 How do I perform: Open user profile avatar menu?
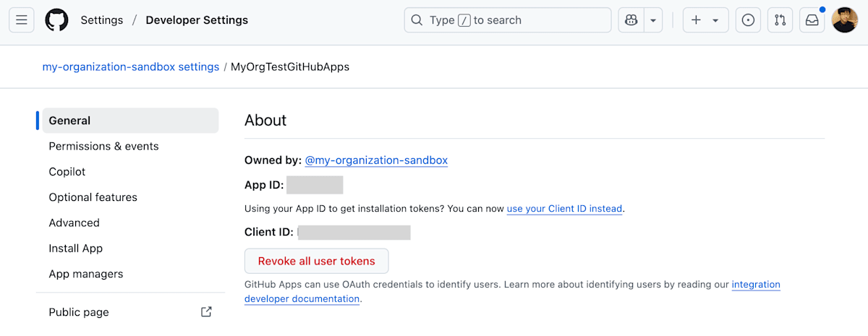tap(844, 20)
